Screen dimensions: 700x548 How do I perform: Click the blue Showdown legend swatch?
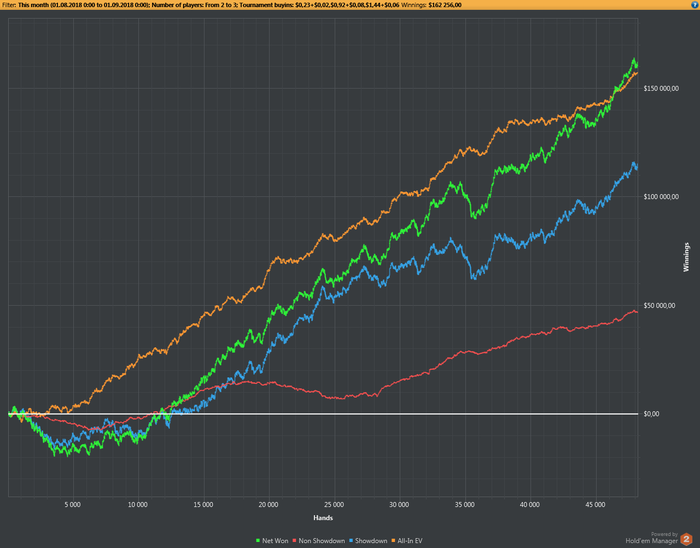click(351, 541)
